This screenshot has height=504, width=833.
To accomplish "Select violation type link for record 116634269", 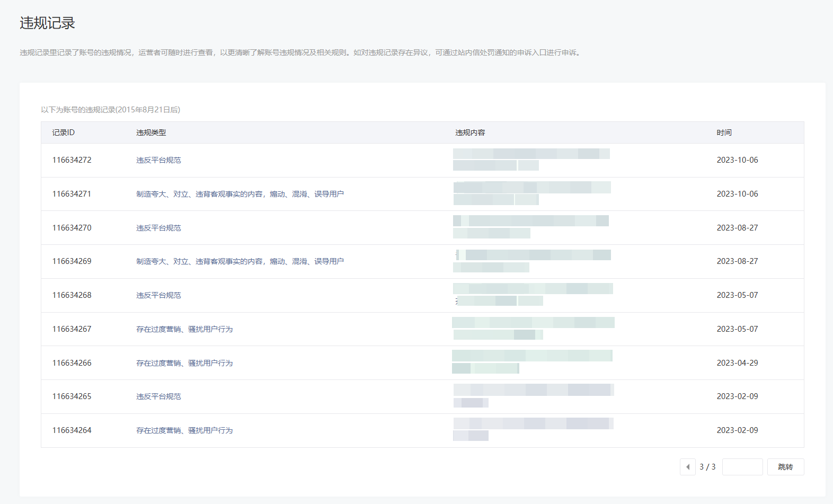I will coord(240,261).
